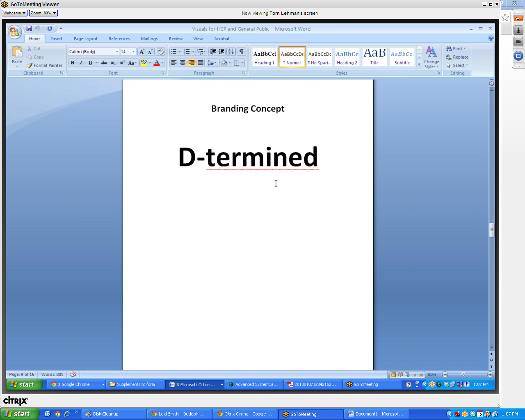The image size is (525, 420).
Task: Click screen sharing icon in GoToMeeting panel
Action: (x=518, y=56)
